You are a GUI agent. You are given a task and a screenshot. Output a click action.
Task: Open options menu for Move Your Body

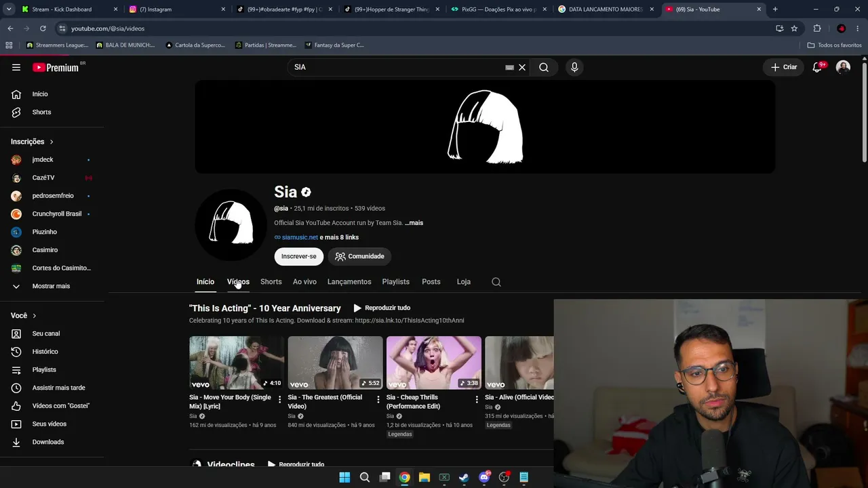(x=279, y=399)
